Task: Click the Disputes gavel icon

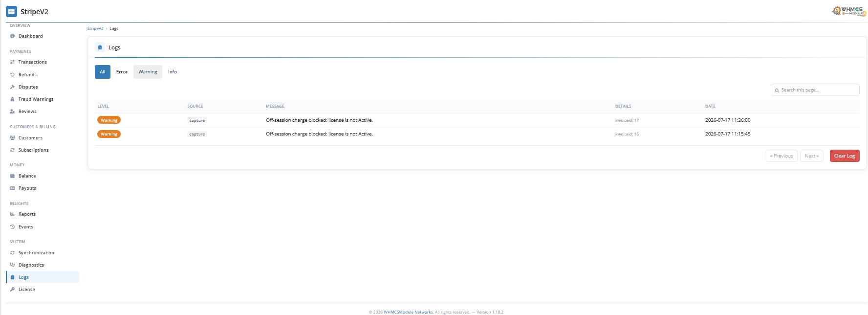Action: pyautogui.click(x=12, y=87)
